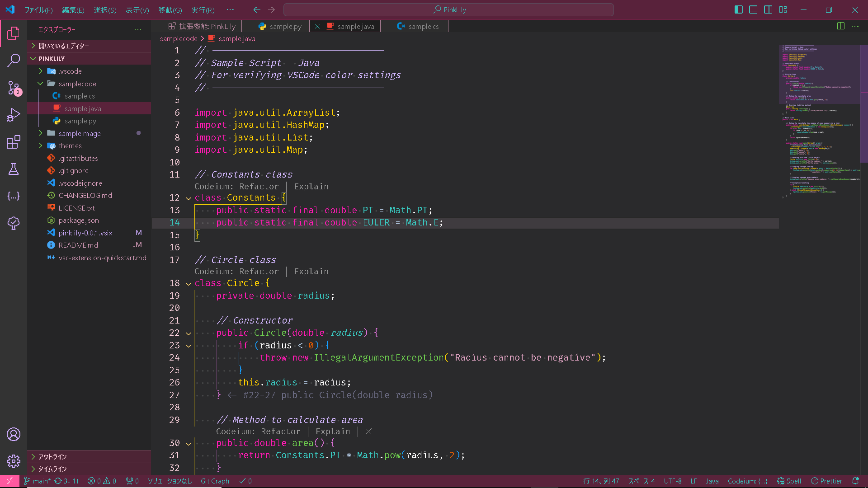Expand the themes folder
868x488 pixels.
click(70, 145)
